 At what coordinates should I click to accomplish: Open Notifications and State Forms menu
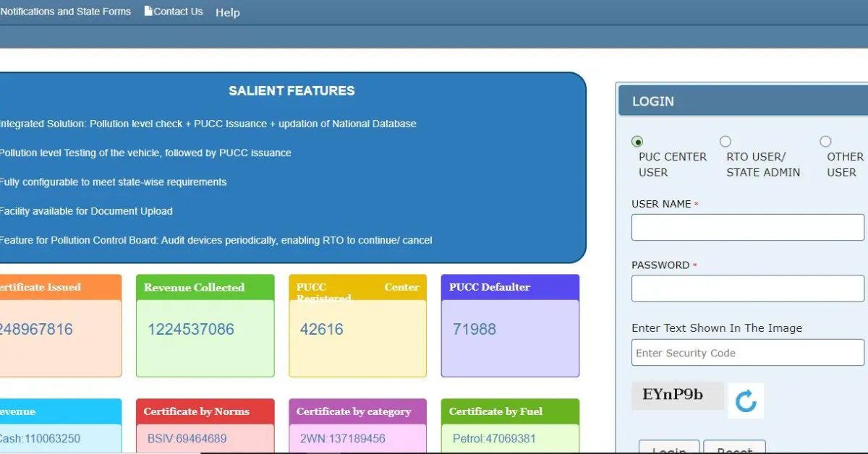[66, 12]
